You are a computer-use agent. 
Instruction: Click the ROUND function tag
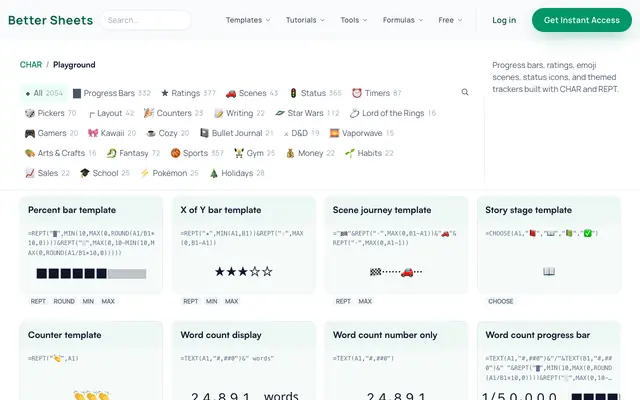pos(64,301)
